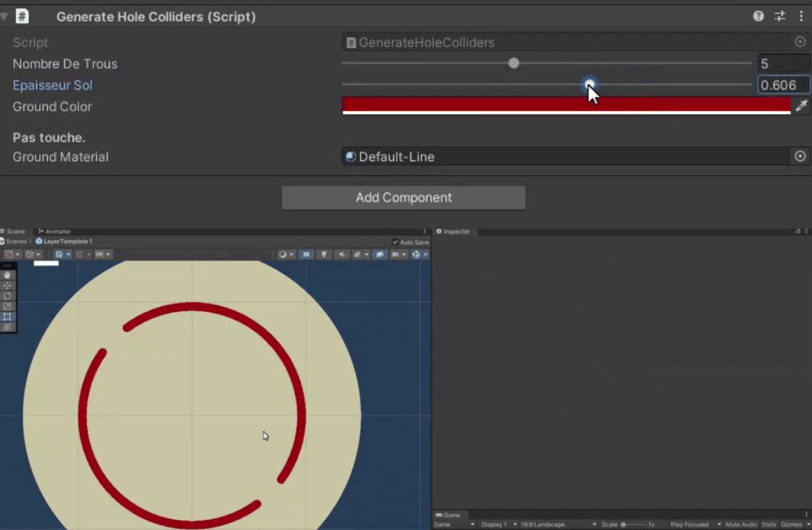Screen dimensions: 812x530
Task: Open the tool handle position dropdown
Action: [12, 254]
